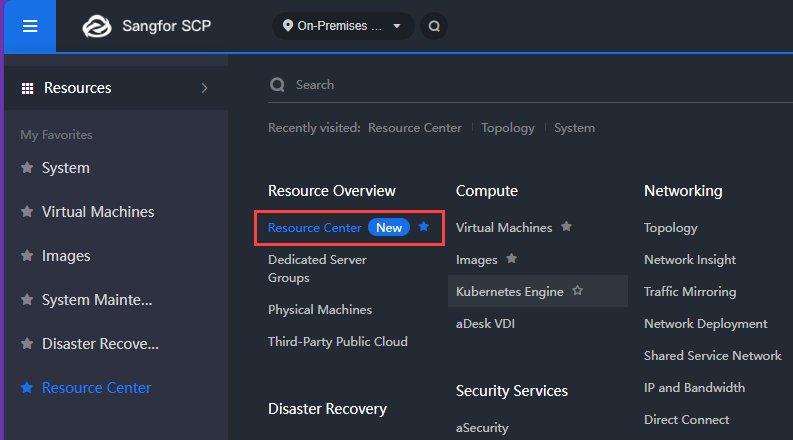
Task: Click the location pin in region selector
Action: click(288, 26)
